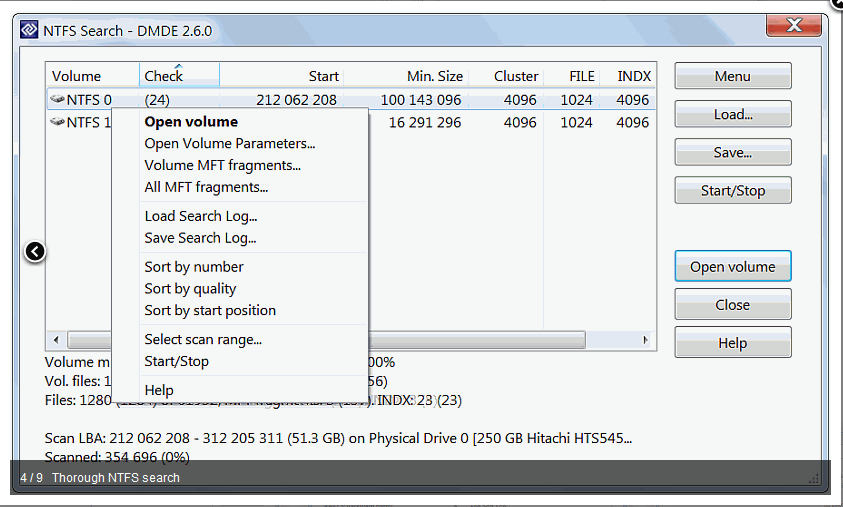843x507 pixels.
Task: Choose Sort by number menu entry
Action: click(x=194, y=267)
